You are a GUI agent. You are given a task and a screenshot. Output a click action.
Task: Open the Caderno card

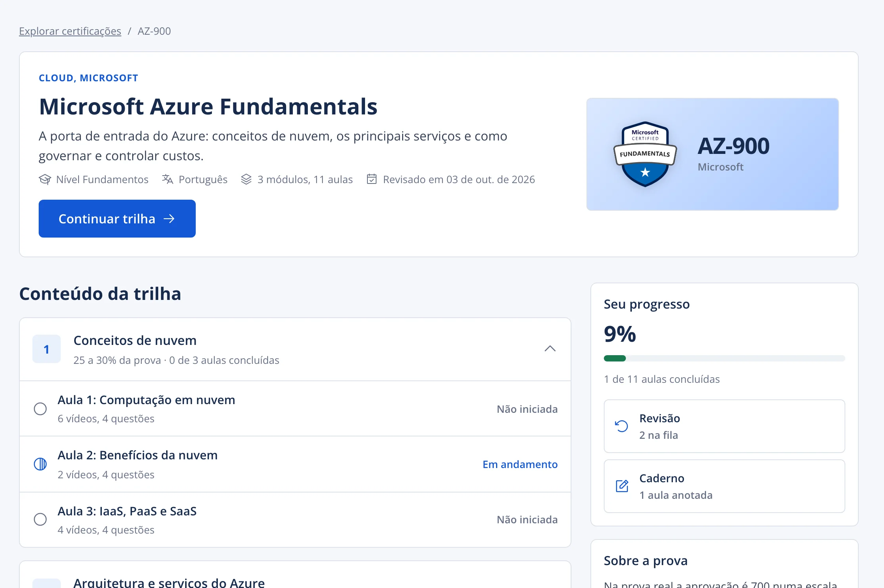(x=725, y=486)
